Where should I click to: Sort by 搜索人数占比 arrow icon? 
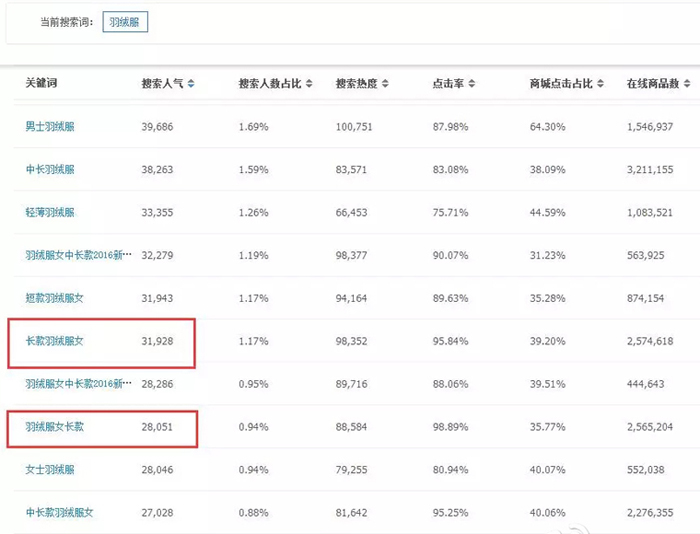[309, 83]
